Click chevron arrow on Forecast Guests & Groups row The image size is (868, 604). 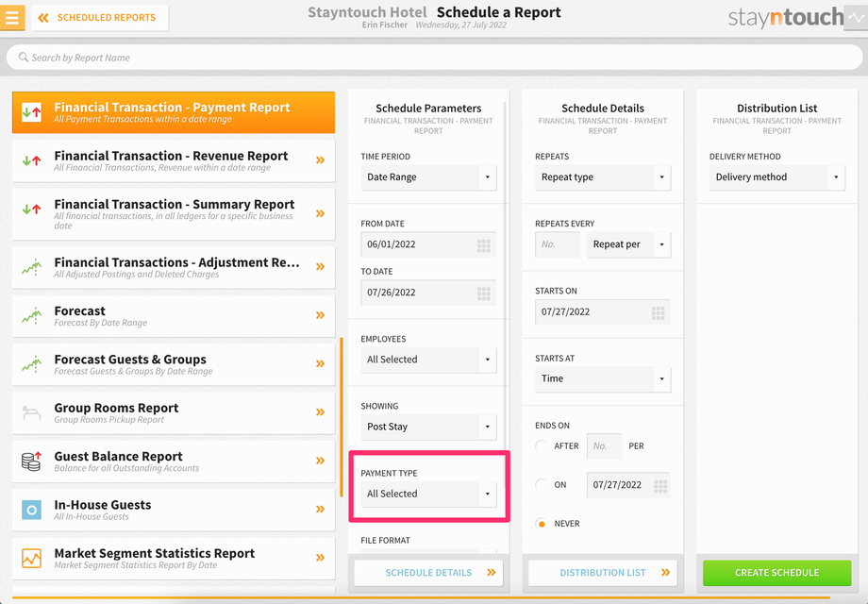320,363
